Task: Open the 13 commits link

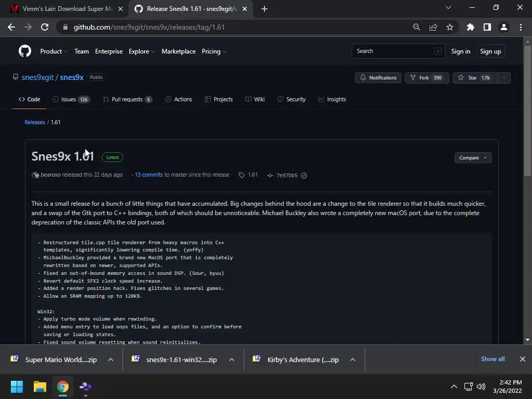Action: pyautogui.click(x=149, y=175)
